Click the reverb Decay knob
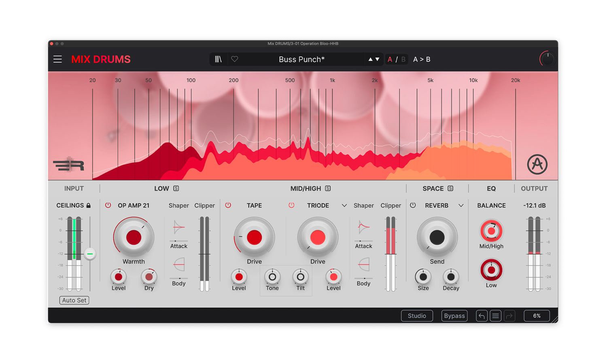Screen dimensions: 607x364 click(x=451, y=277)
